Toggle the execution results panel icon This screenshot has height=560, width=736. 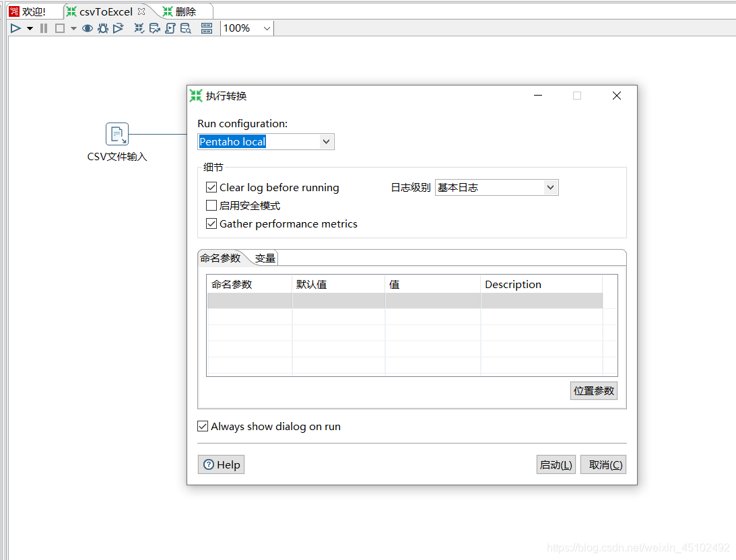point(206,28)
